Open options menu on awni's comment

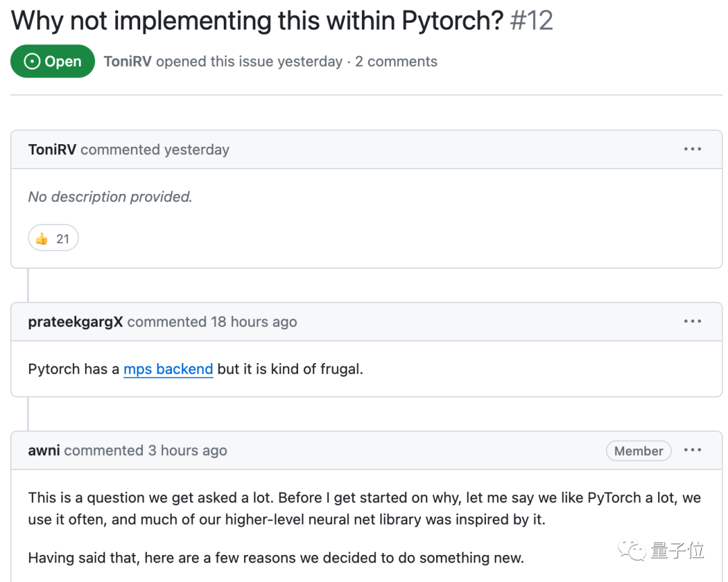(692, 451)
